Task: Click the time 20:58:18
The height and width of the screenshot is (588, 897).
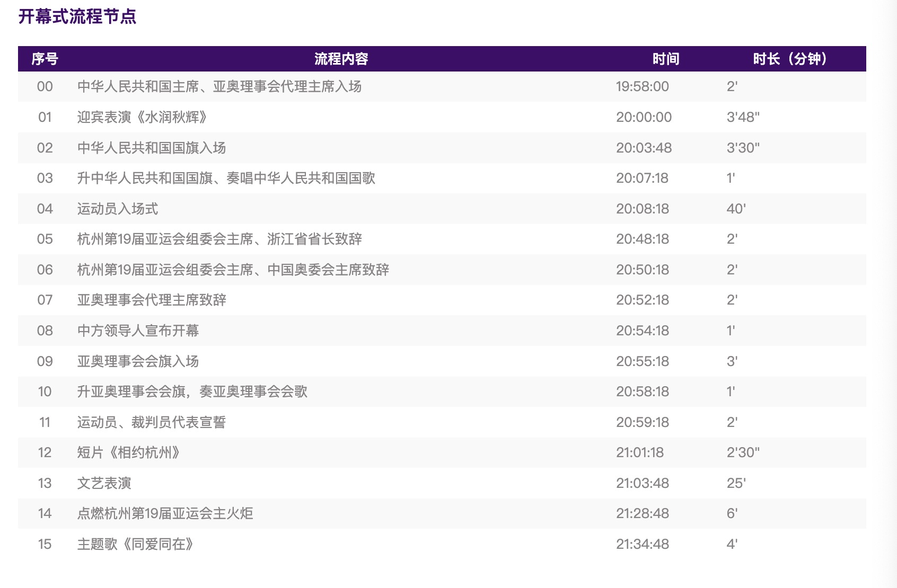Action: click(x=643, y=391)
